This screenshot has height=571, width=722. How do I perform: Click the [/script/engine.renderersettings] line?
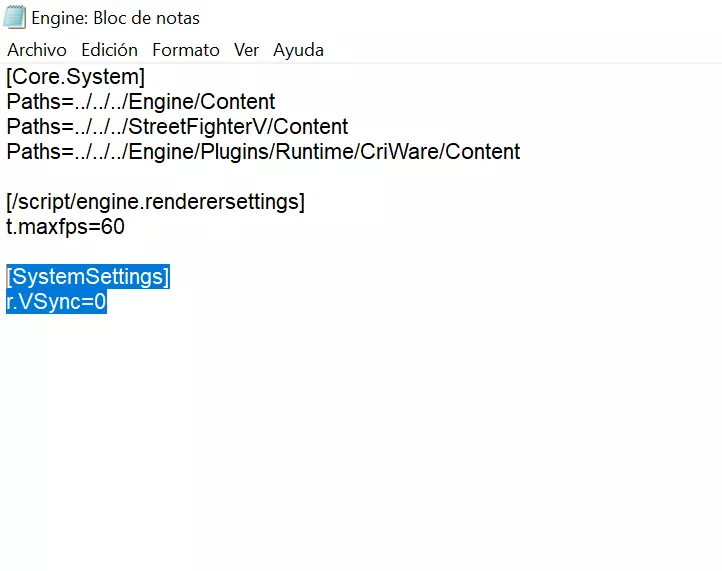click(x=155, y=202)
